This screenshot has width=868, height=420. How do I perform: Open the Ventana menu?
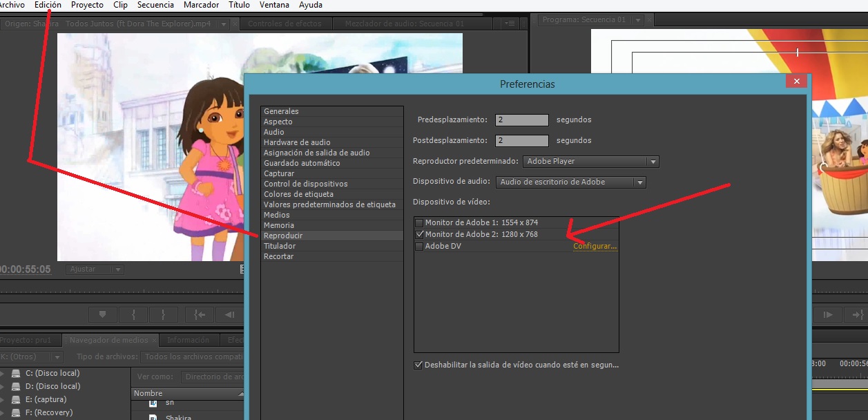point(274,5)
